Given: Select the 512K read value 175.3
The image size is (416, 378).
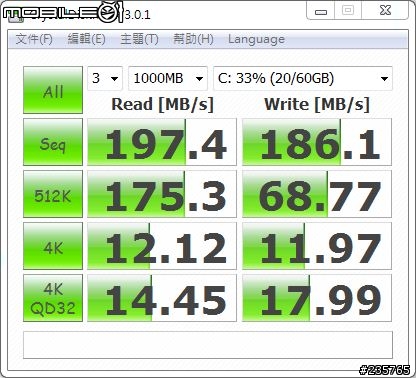Looking at the screenshot, I should click(162, 194).
